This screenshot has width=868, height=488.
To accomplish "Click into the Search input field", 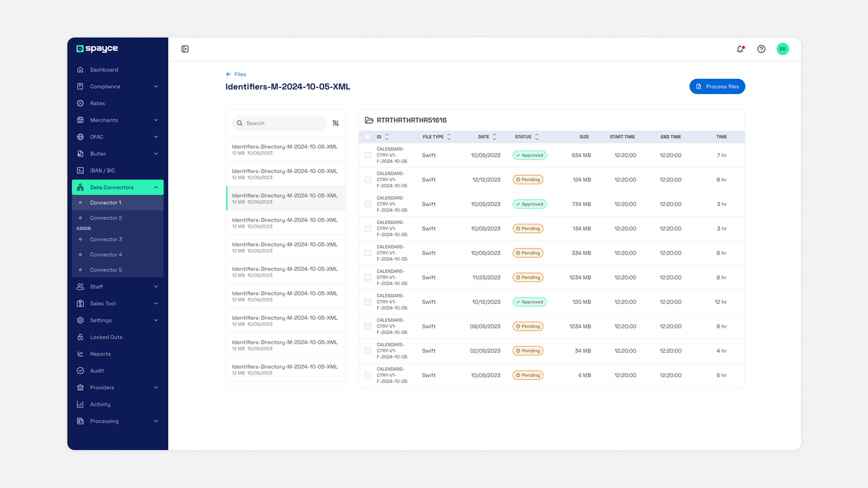I will coord(283,123).
